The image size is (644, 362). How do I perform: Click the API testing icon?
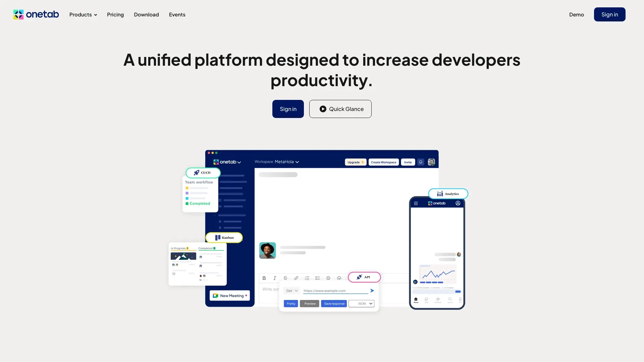tap(364, 277)
